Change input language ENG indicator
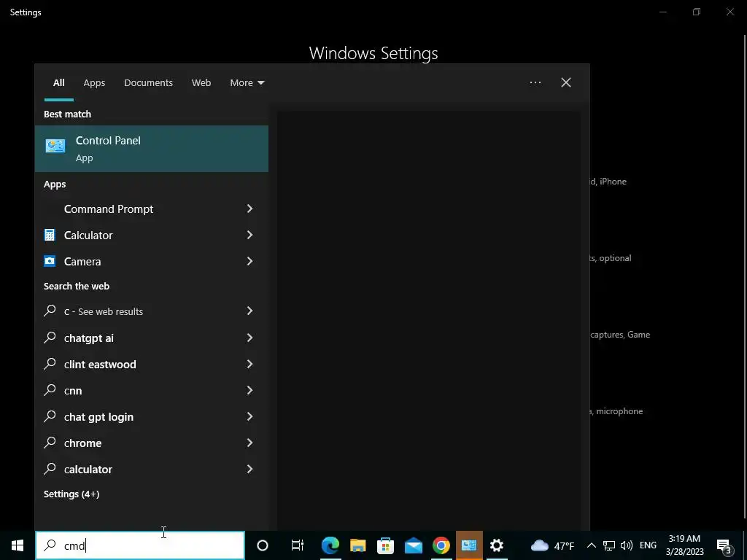 [648, 545]
